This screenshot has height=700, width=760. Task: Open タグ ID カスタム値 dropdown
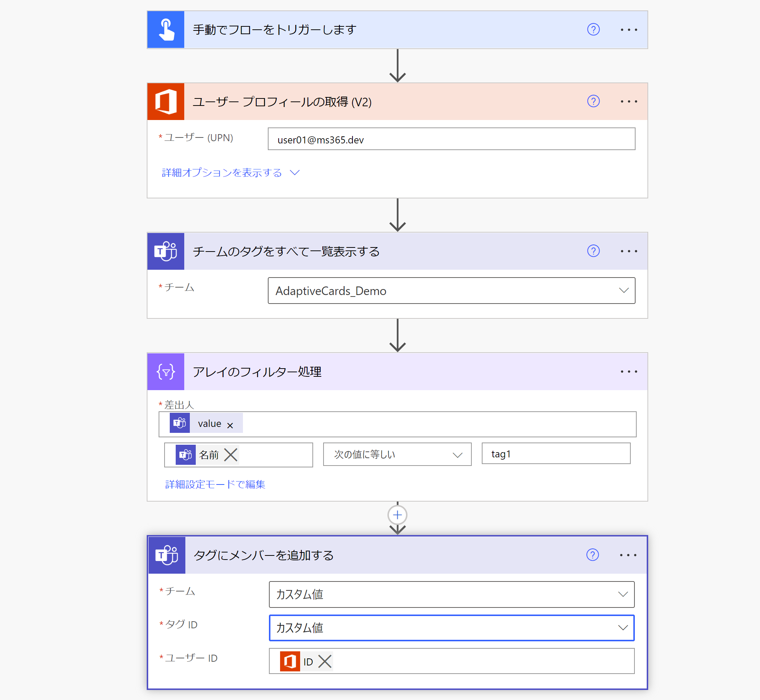tap(623, 628)
